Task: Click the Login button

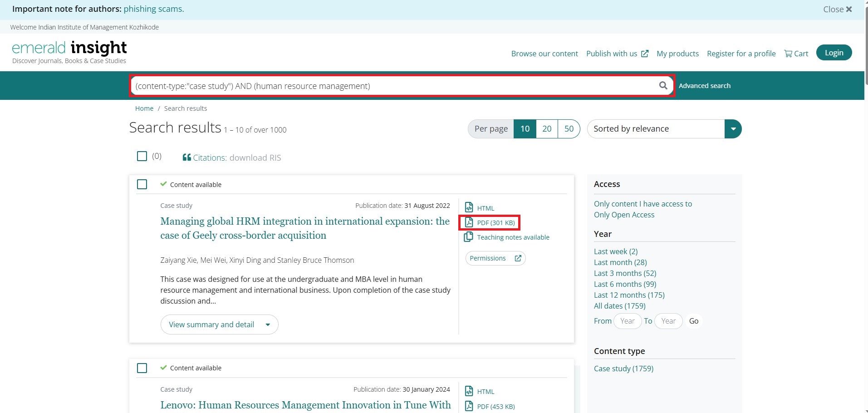Action: 834,53
